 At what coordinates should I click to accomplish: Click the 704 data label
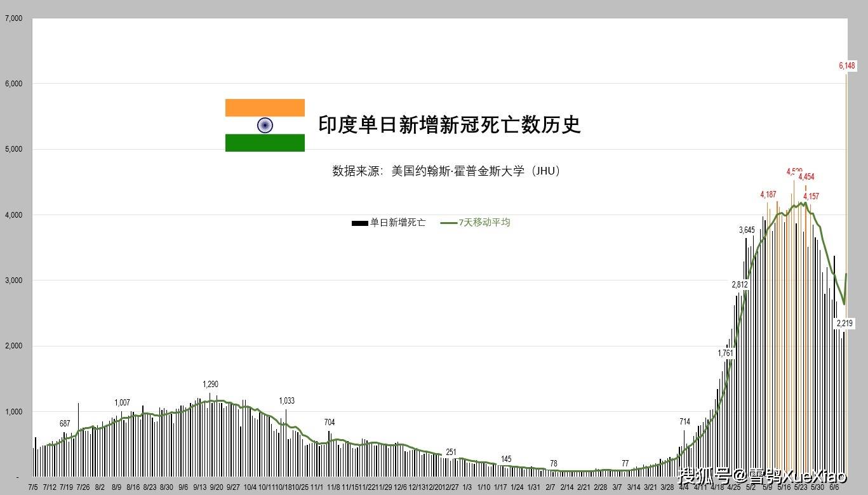329,423
